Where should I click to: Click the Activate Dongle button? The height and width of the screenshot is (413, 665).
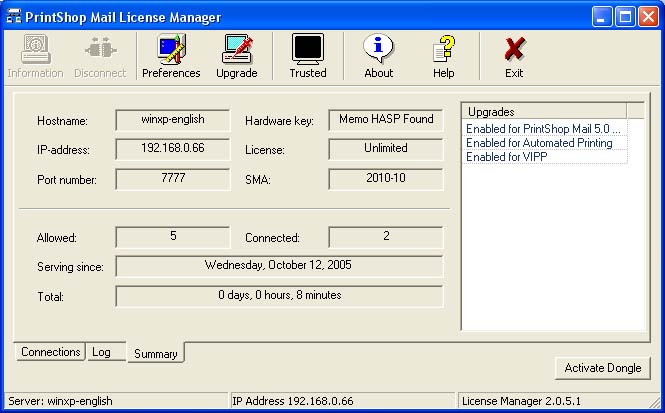(x=603, y=368)
